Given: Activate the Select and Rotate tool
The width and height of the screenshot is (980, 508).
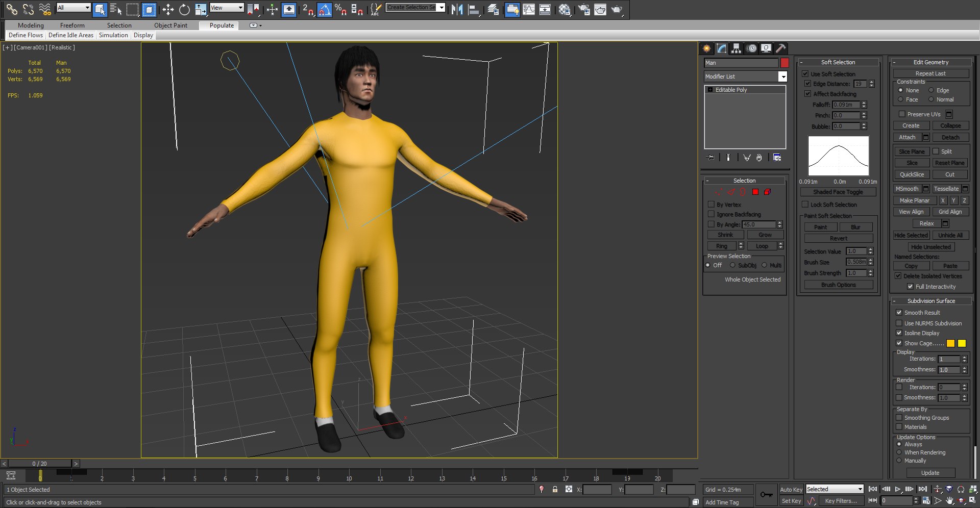Looking at the screenshot, I should (184, 9).
